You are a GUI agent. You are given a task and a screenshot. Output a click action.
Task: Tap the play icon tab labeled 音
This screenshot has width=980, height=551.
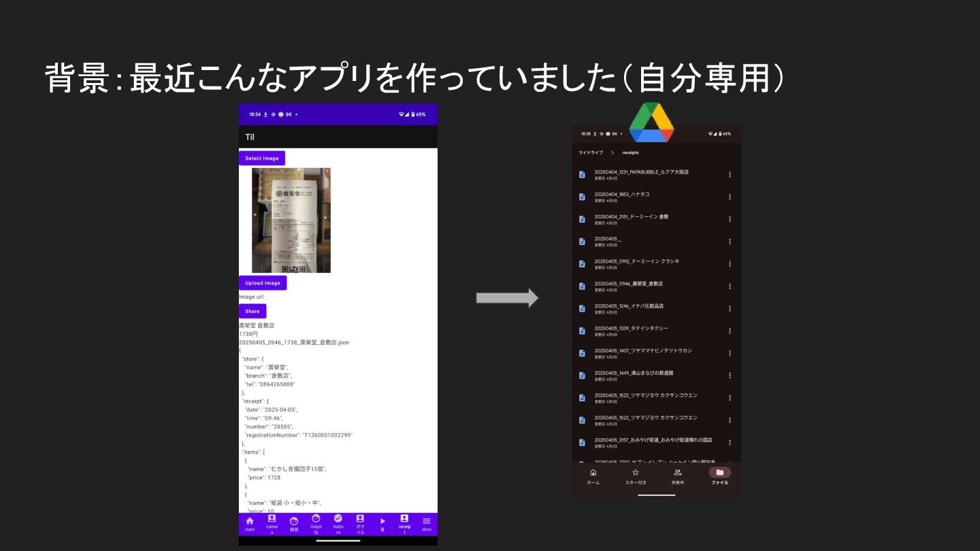pos(382,524)
